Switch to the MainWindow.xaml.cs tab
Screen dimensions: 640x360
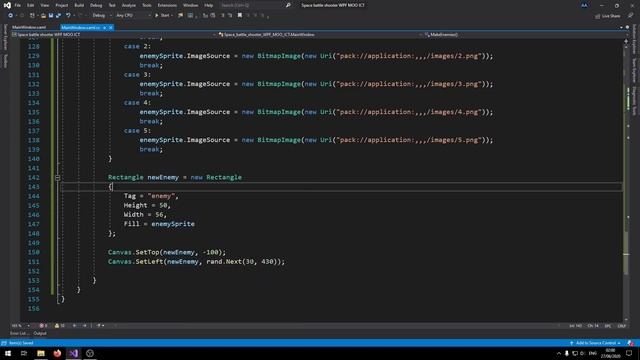coord(80,27)
